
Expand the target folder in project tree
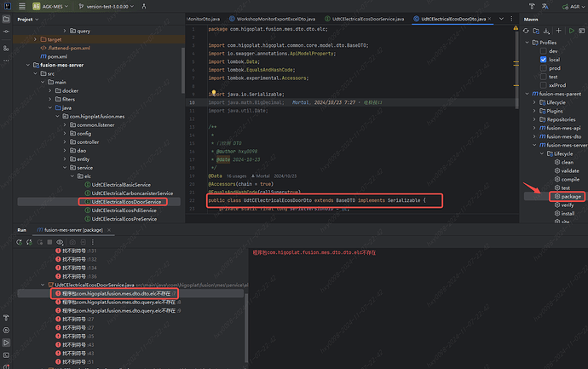click(35, 39)
